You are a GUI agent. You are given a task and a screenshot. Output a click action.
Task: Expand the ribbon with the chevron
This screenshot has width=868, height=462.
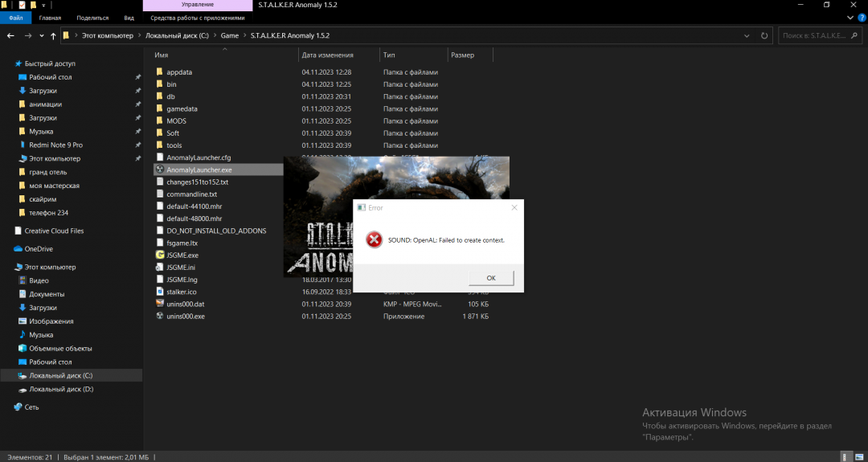[851, 18]
